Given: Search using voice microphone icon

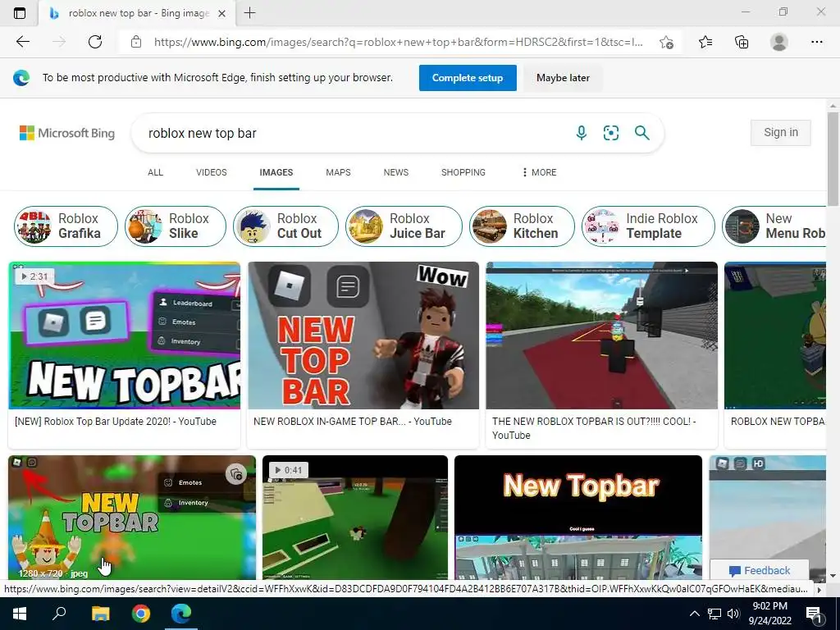Looking at the screenshot, I should click(582, 132).
